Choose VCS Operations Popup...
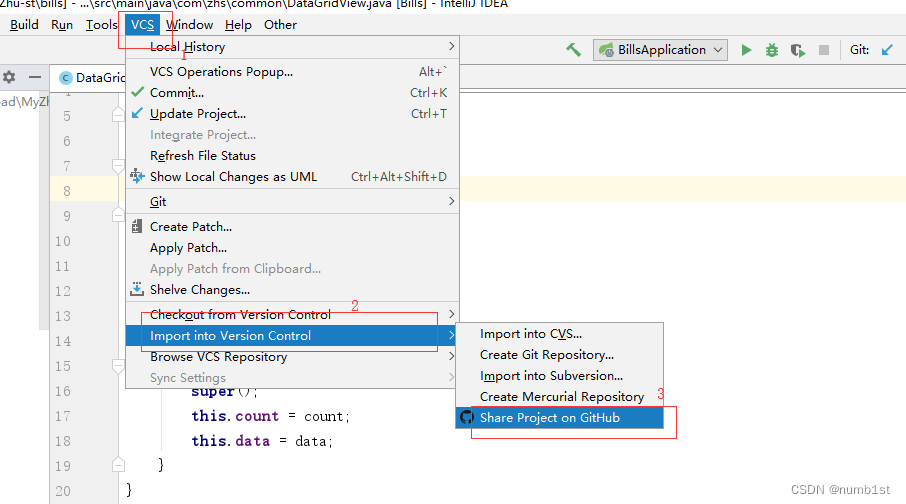Screen dimensions: 906x504 coord(292,72)
